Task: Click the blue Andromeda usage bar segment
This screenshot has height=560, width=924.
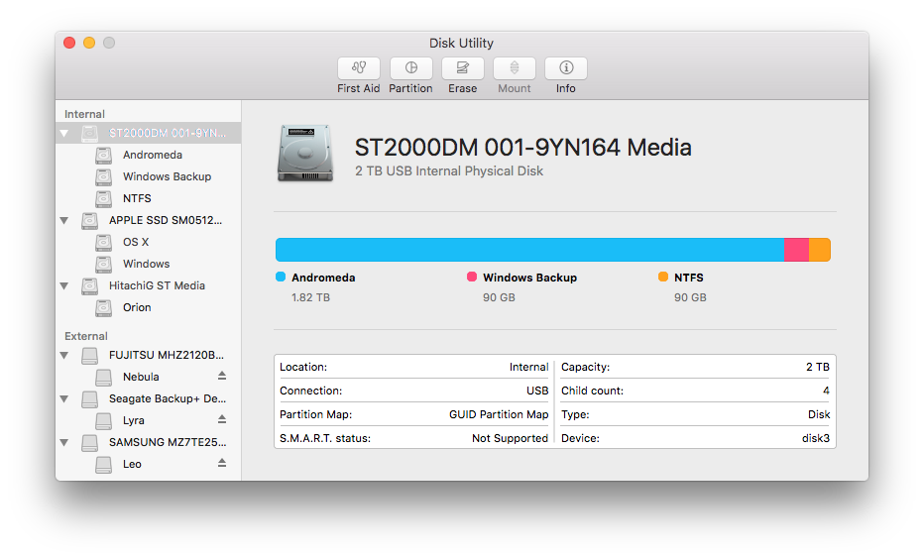Action: 529,250
